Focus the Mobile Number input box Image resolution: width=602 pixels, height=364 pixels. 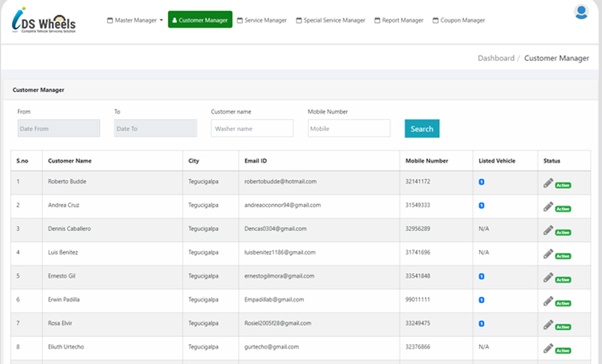pos(349,128)
